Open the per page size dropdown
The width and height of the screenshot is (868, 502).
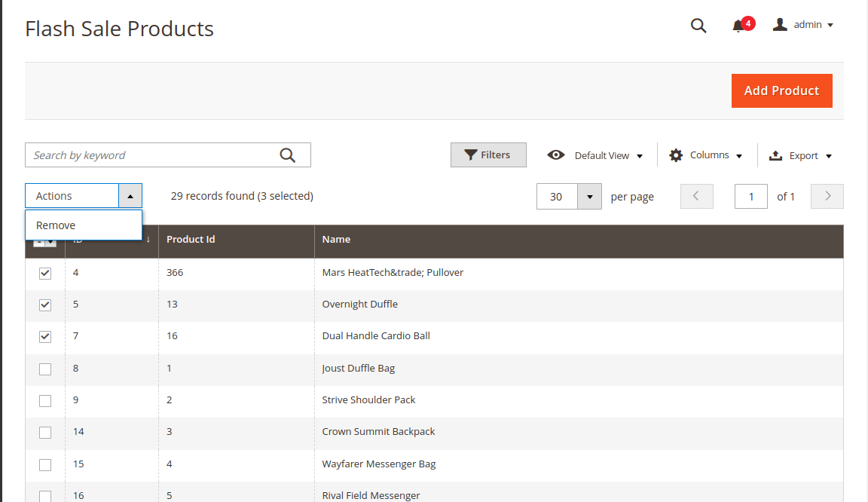coord(589,197)
